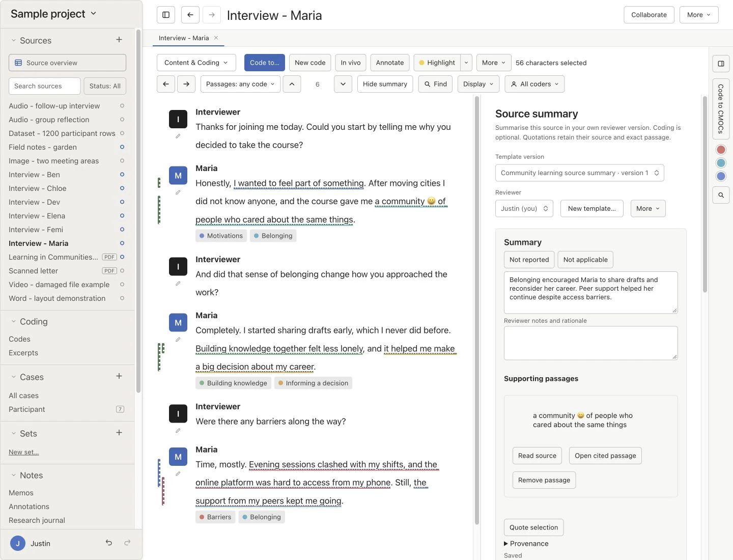The width and height of the screenshot is (733, 560).
Task: Expand the Provenance disclosure
Action: [526, 544]
